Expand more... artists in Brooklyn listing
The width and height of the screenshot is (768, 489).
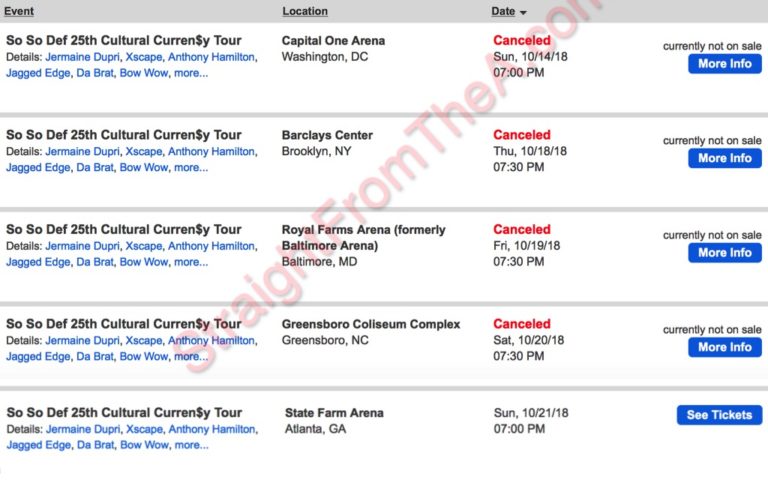pos(191,167)
